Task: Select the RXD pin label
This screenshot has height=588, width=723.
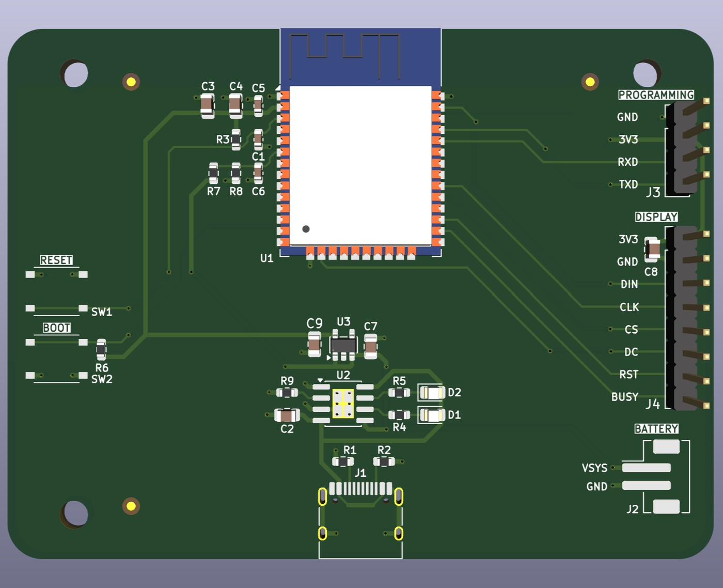Action: point(627,162)
